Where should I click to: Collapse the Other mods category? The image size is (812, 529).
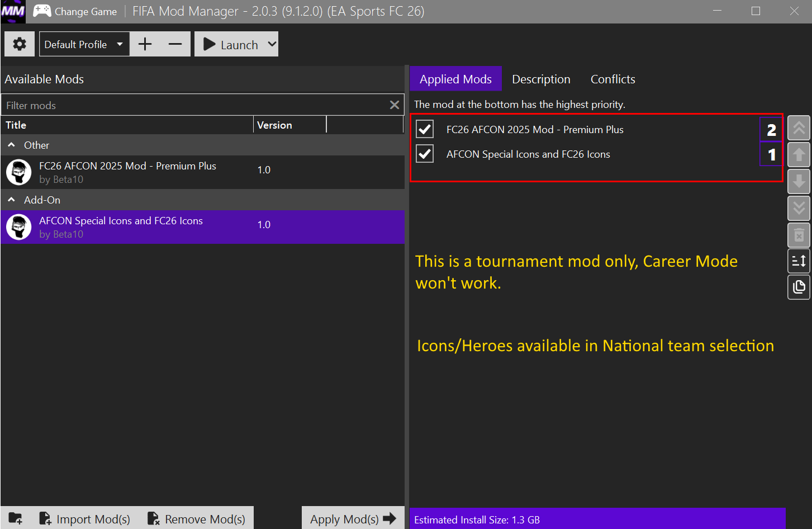pyautogui.click(x=11, y=145)
